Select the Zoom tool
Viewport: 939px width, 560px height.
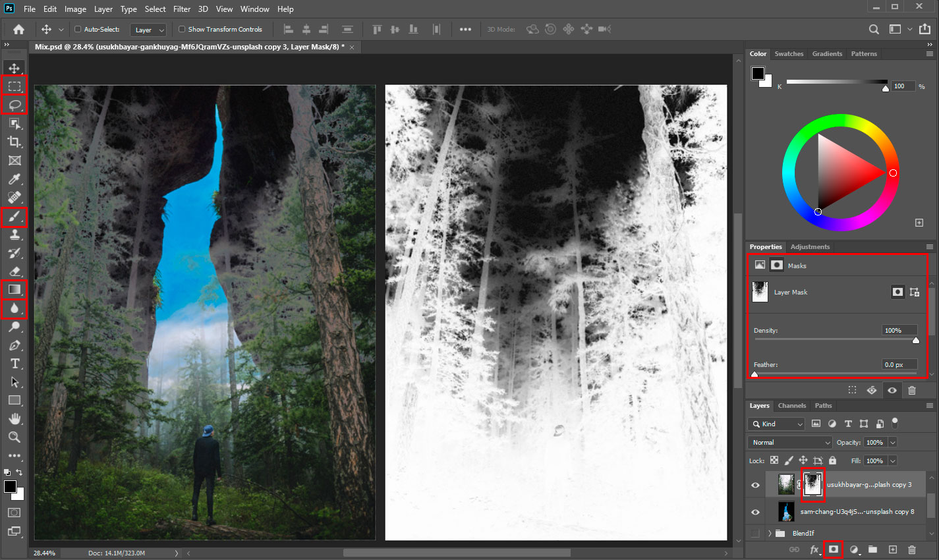point(14,437)
